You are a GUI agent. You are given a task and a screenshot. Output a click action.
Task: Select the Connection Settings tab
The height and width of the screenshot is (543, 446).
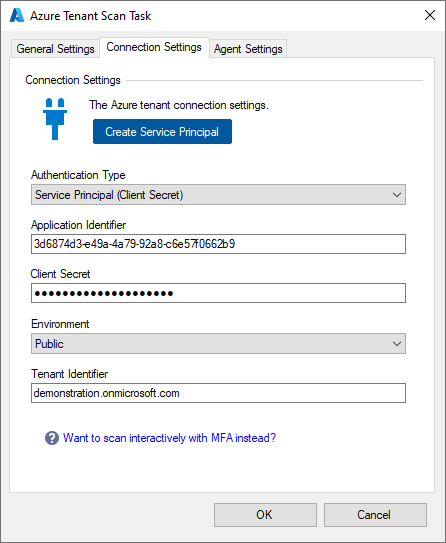click(154, 47)
